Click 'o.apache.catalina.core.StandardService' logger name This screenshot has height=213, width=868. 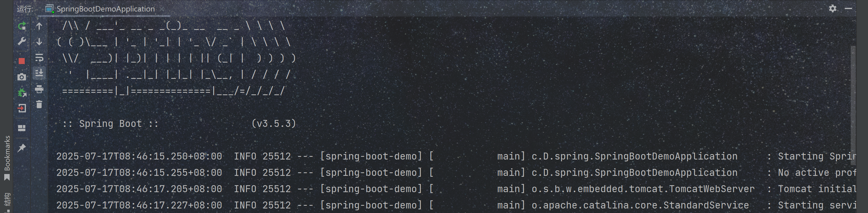click(640, 205)
